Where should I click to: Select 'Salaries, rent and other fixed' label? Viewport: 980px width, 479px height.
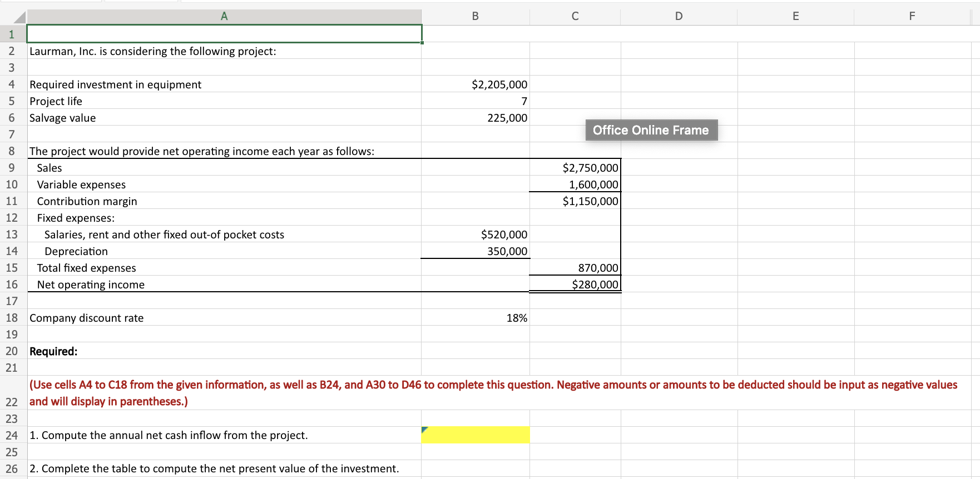click(164, 234)
